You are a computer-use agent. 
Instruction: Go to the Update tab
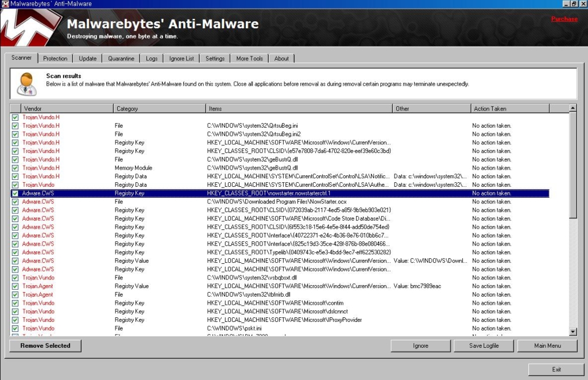[87, 59]
